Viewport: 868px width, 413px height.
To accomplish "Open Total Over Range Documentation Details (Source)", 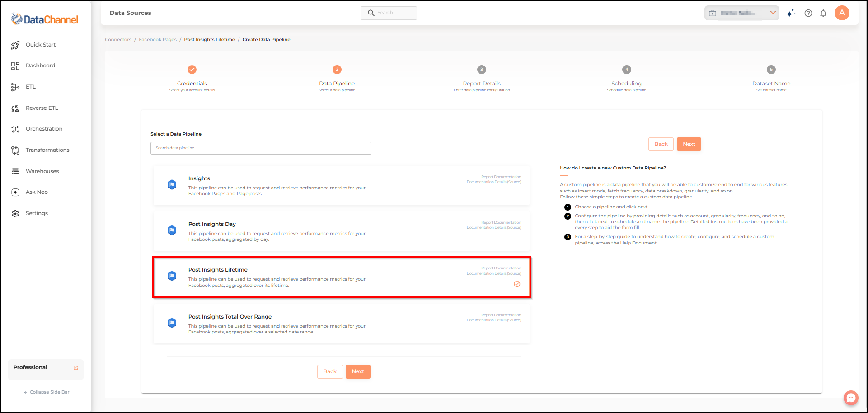I will (494, 320).
